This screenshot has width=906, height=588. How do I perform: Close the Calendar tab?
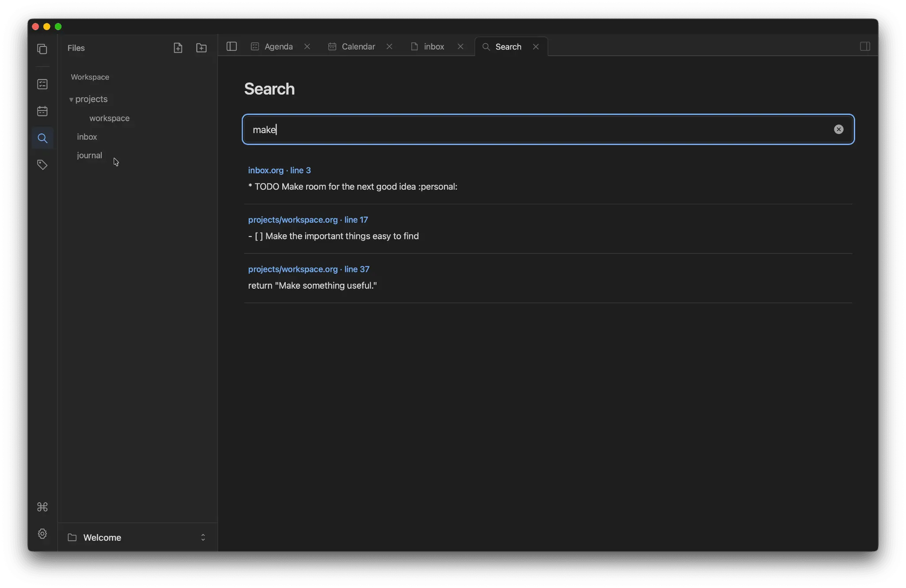389,46
